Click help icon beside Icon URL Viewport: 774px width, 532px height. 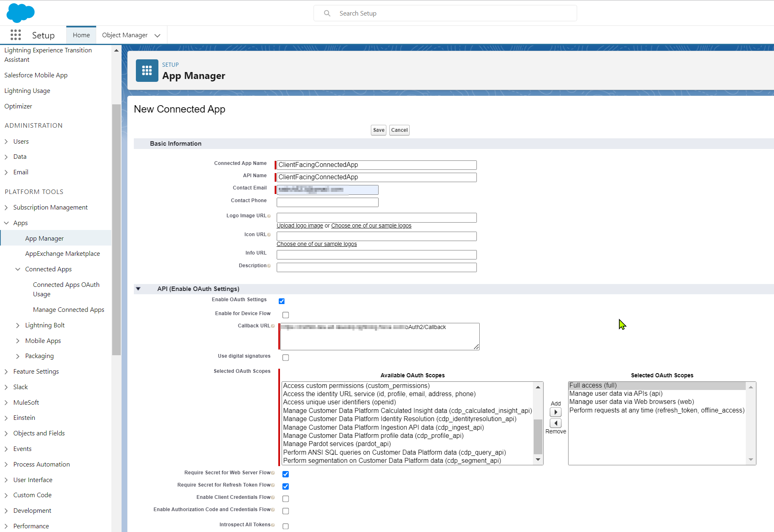click(x=269, y=235)
